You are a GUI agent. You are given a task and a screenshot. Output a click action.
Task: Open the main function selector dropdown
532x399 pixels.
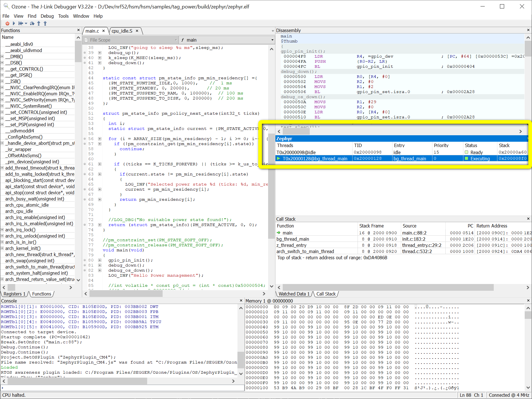click(272, 40)
